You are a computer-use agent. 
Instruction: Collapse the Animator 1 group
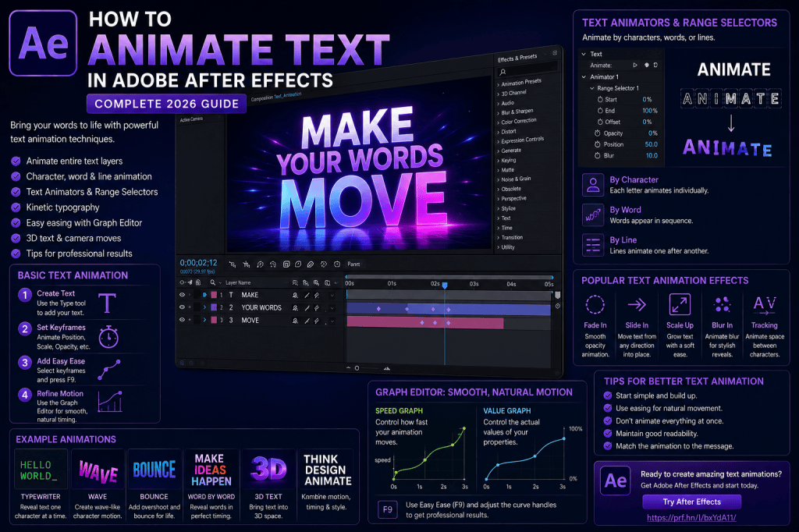pos(584,77)
